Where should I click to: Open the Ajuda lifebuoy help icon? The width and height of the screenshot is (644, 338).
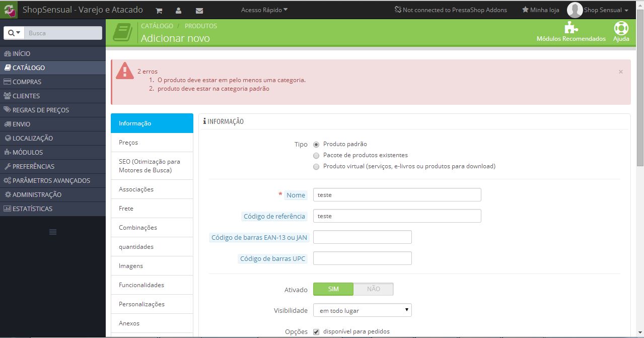click(621, 28)
